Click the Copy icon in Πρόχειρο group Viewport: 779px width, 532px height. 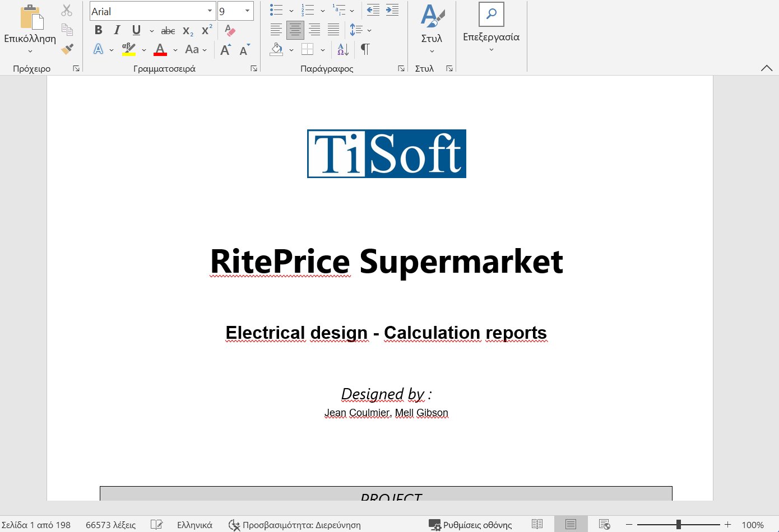[66, 31]
